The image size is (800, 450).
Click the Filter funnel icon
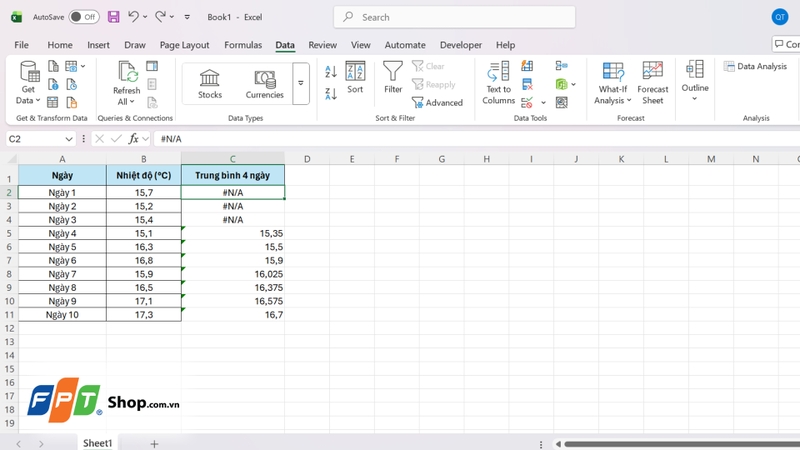[x=393, y=71]
